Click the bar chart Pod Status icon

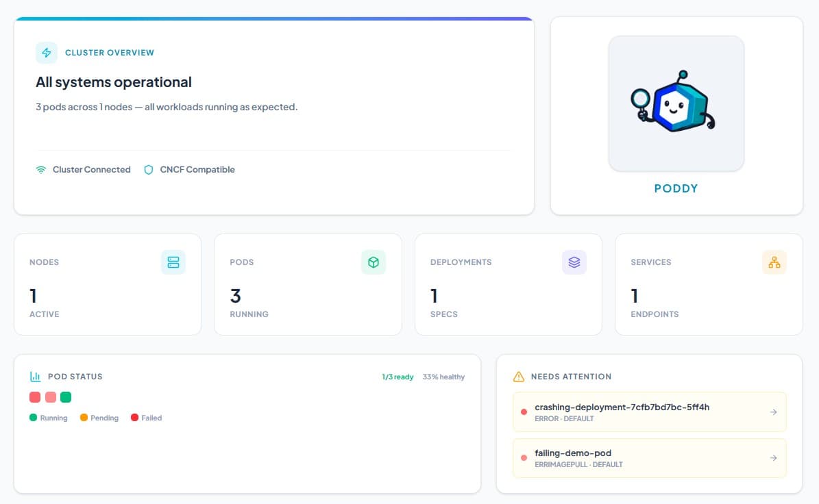pyautogui.click(x=35, y=376)
